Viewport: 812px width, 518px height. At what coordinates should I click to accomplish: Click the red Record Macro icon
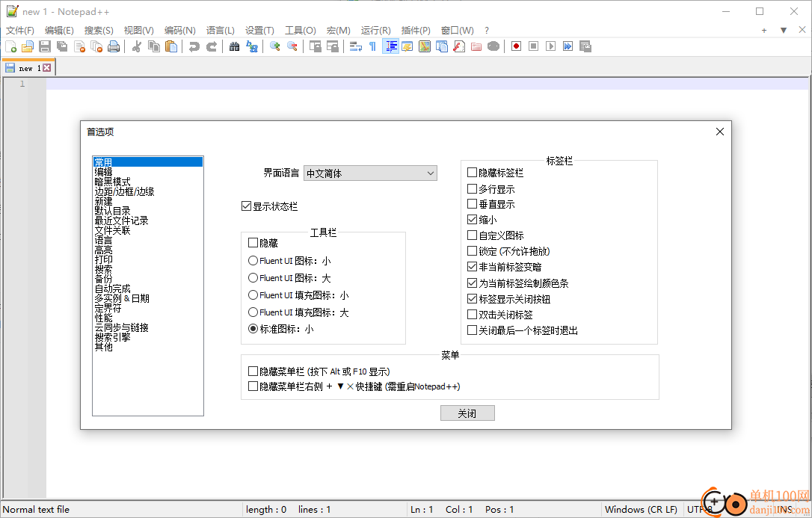(x=517, y=46)
